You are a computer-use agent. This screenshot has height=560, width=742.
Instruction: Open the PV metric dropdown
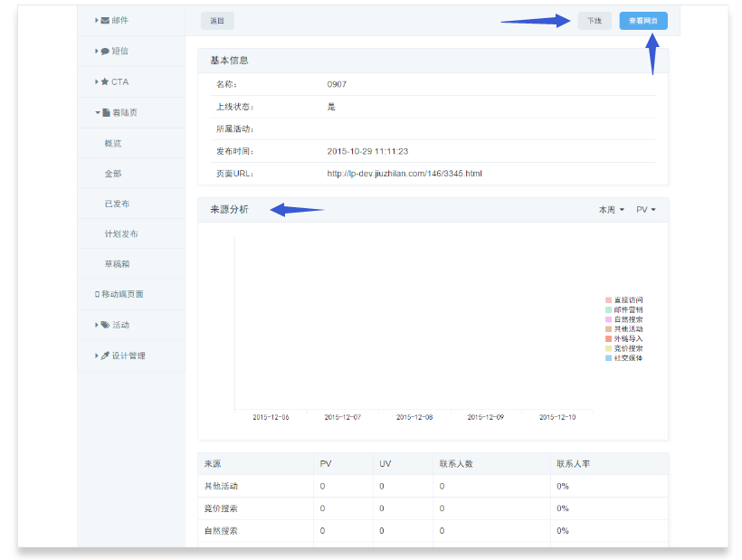[x=645, y=210]
